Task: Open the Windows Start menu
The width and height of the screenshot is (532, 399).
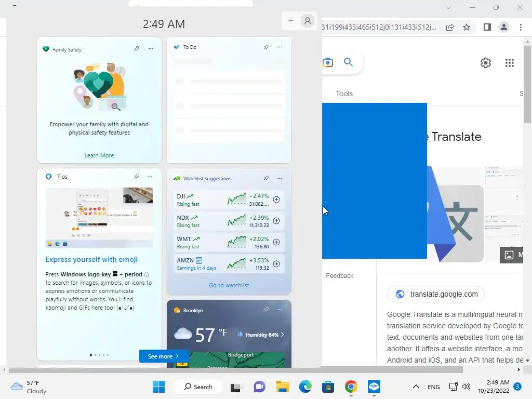Action: [158, 387]
